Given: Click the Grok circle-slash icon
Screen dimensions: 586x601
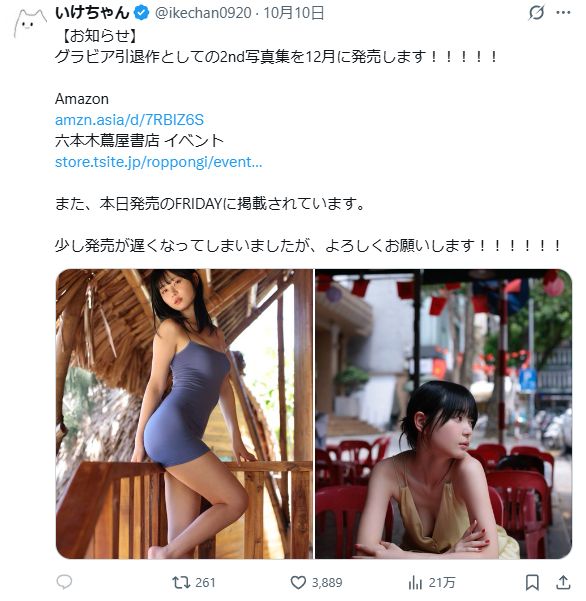Looking at the screenshot, I should [x=536, y=13].
